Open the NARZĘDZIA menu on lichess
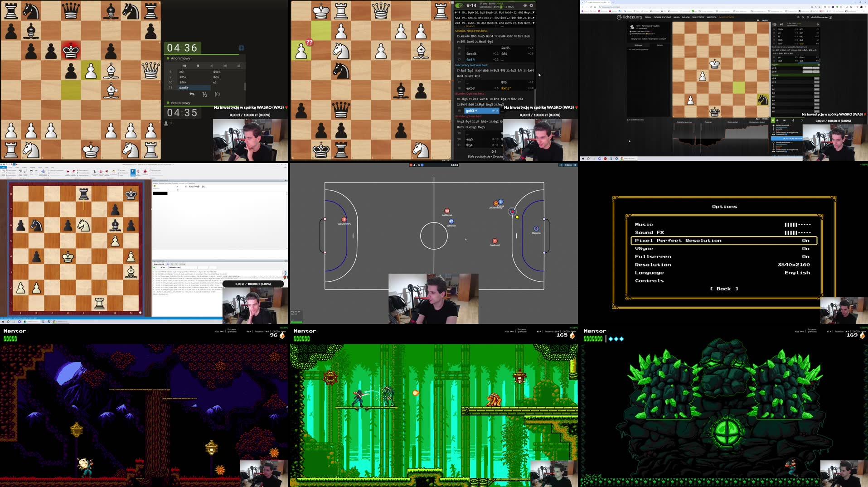Image resolution: width=868 pixels, height=487 pixels. tap(712, 17)
